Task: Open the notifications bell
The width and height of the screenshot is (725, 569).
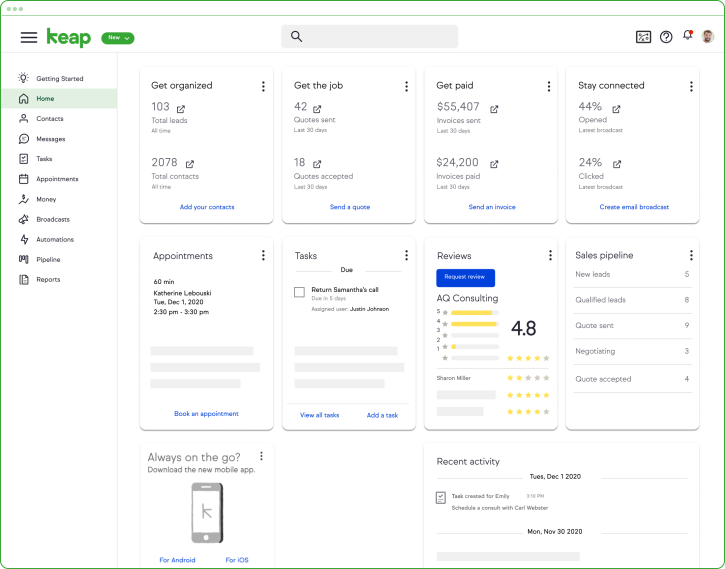Action: pyautogui.click(x=687, y=36)
